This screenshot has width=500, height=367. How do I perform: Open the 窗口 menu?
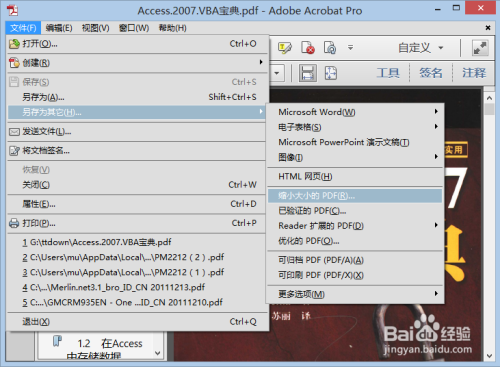134,28
